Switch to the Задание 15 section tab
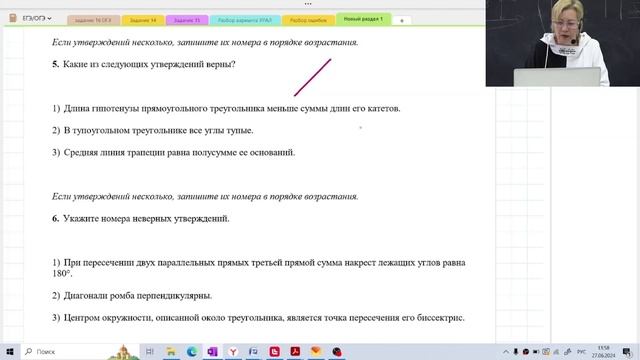This screenshot has width=640, height=360. 187,20
